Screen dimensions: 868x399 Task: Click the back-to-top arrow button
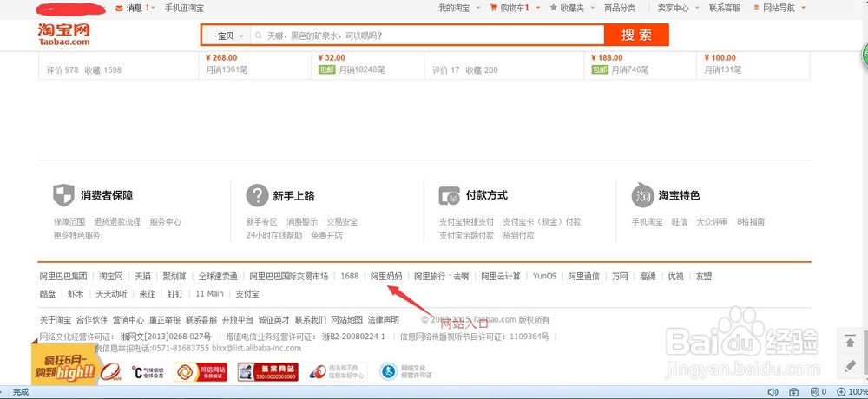pyautogui.click(x=850, y=342)
